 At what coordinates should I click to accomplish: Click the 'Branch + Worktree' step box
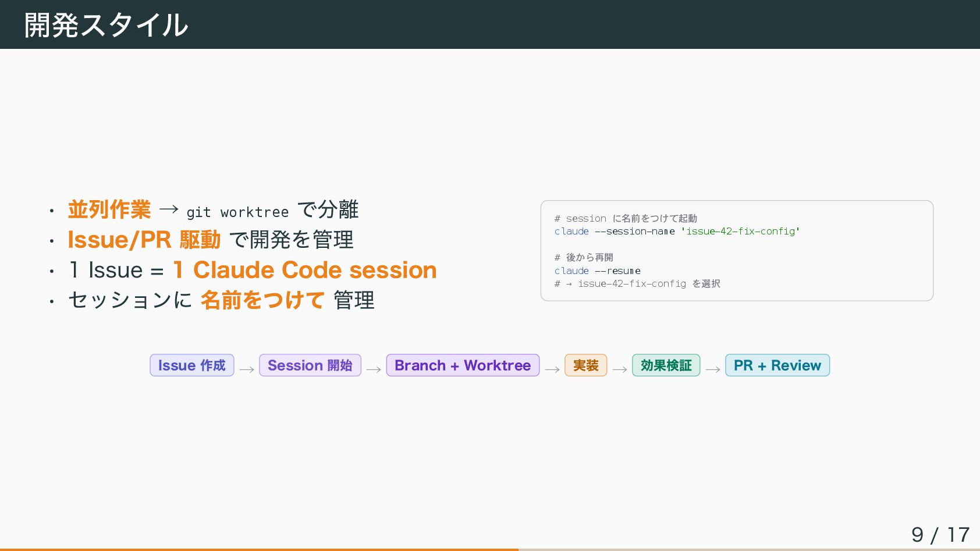tap(463, 365)
